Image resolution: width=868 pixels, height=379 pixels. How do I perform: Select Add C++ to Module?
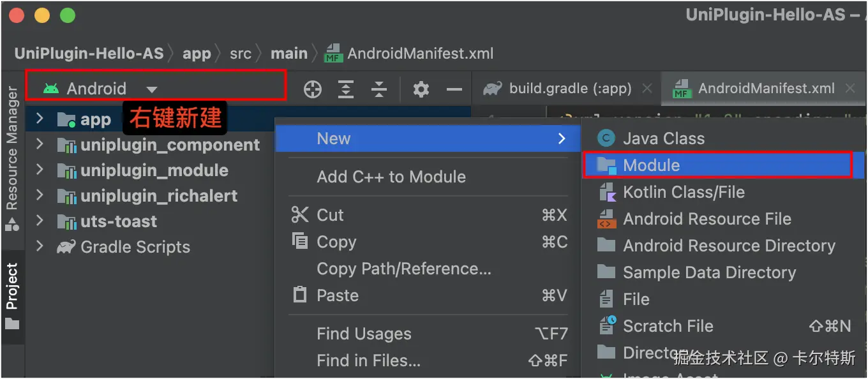pyautogui.click(x=391, y=177)
